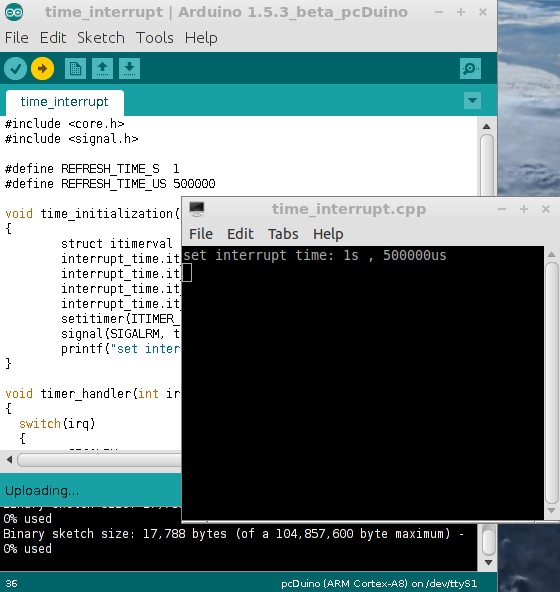Click the 'struct itimerval' code line

coord(117,244)
